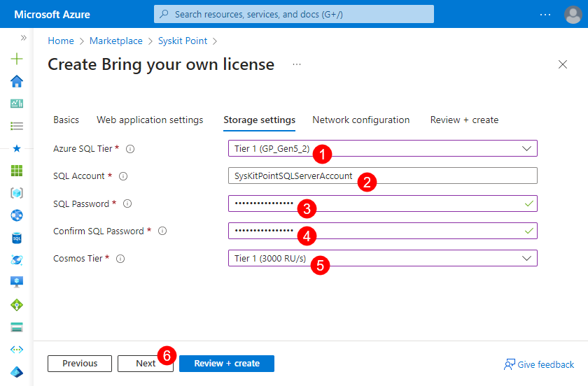Open the Storage accounts icon in sidebar
Image resolution: width=588 pixels, height=386 pixels.
click(x=17, y=327)
